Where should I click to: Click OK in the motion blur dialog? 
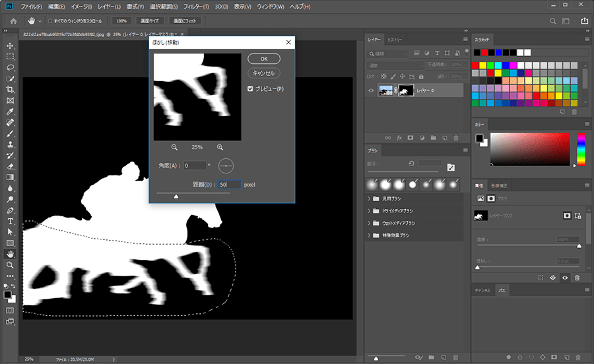pyautogui.click(x=265, y=59)
